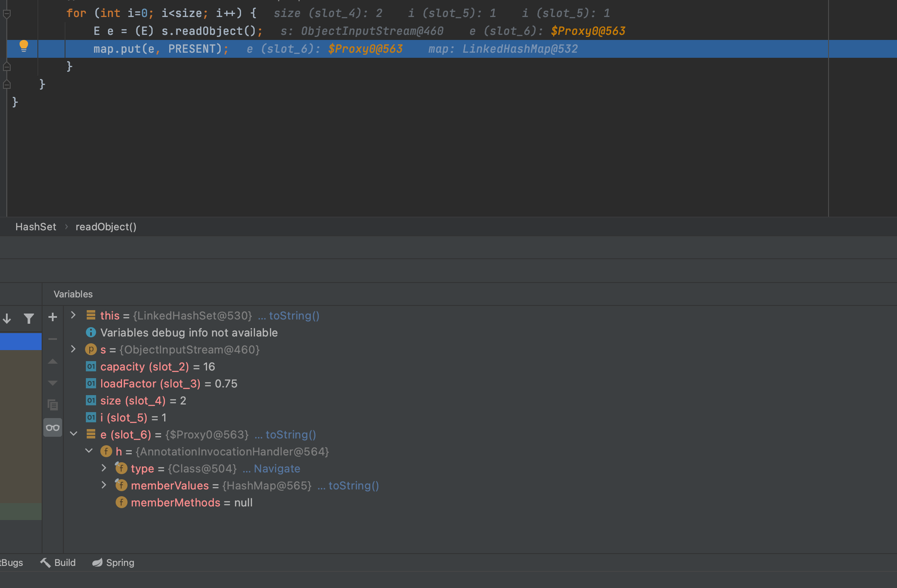Click inline hint 's: ObjectInputStream@460'
The height and width of the screenshot is (588, 897).
click(x=362, y=31)
